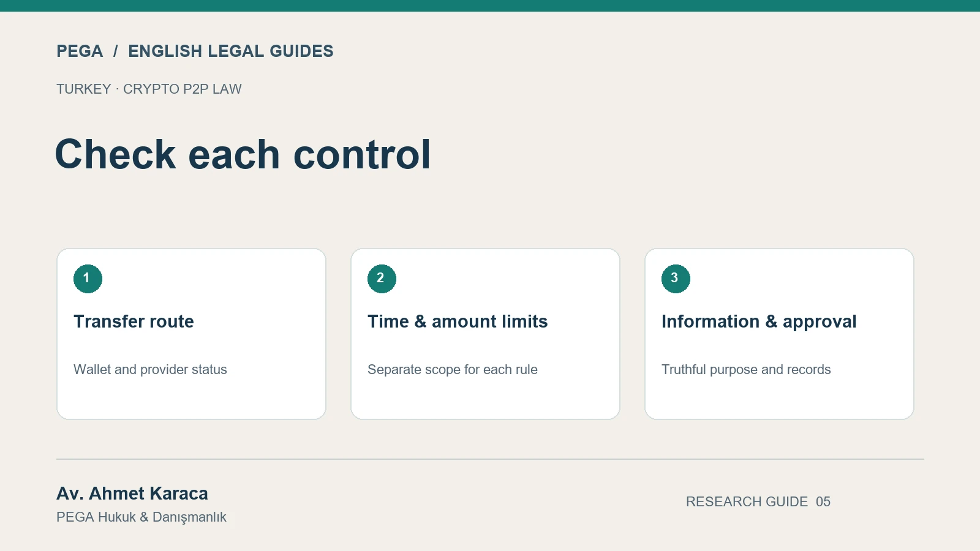Viewport: 980px width, 551px height.
Task: Click TURKEY · CRYPTO P2P LAW subtitle
Action: click(x=149, y=89)
